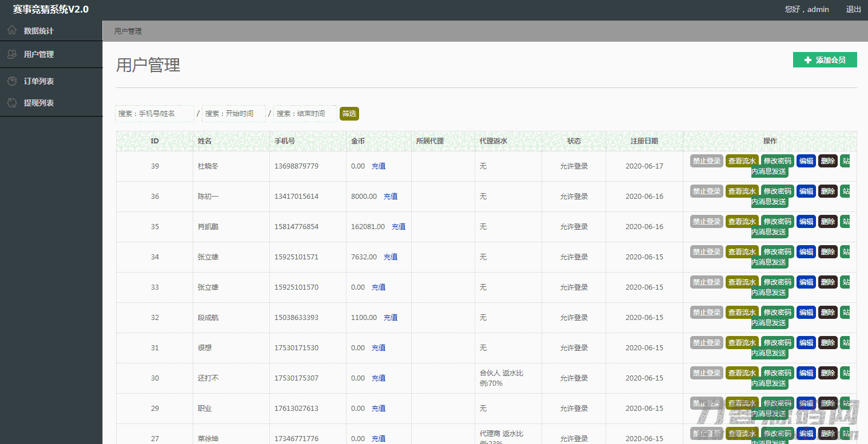Screen dimensions: 868x444
Task: Click 充值 link for user 还打不
Action: (x=379, y=378)
